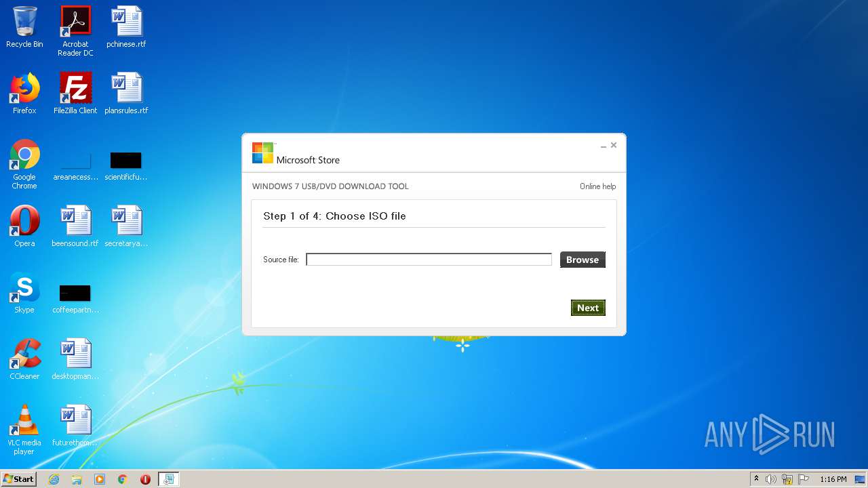Open Opera from the taskbar
Viewport: 868px width, 488px height.
pyautogui.click(x=145, y=479)
